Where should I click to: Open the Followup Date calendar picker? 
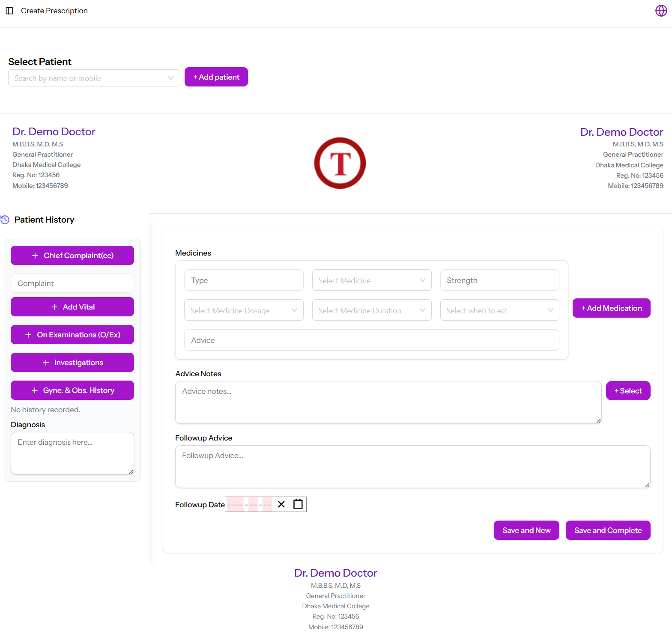[298, 504]
